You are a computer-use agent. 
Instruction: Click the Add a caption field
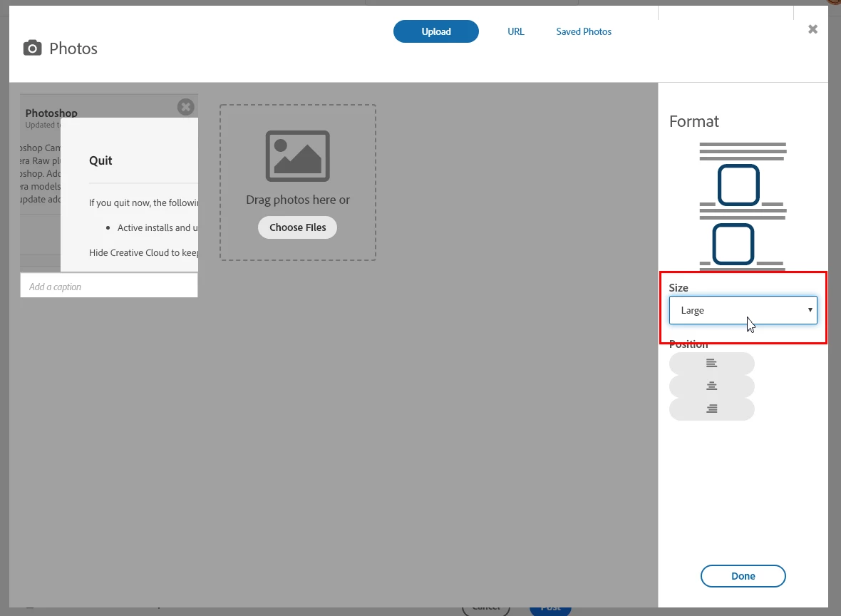point(109,287)
